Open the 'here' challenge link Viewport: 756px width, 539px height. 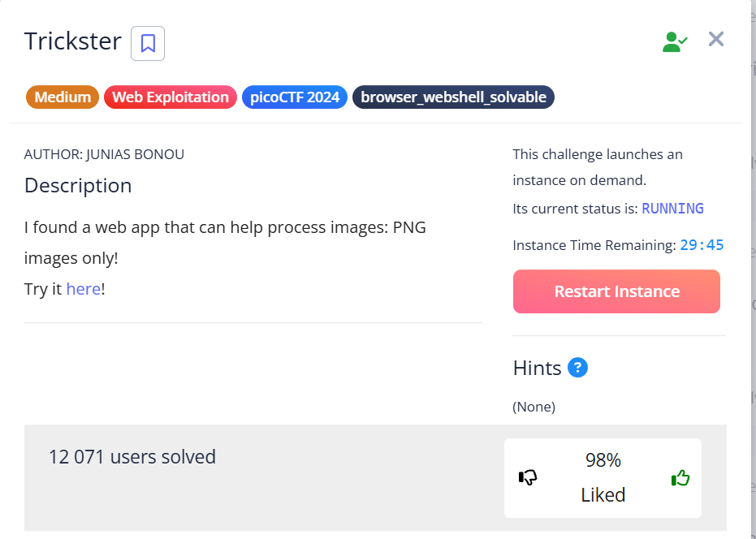(83, 288)
